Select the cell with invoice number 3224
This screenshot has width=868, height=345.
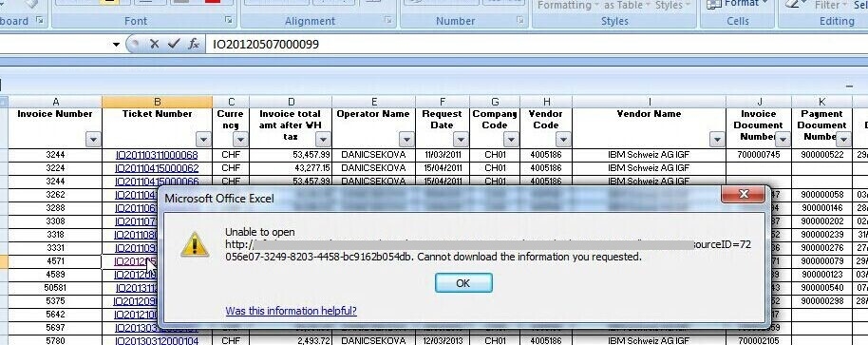click(55, 168)
